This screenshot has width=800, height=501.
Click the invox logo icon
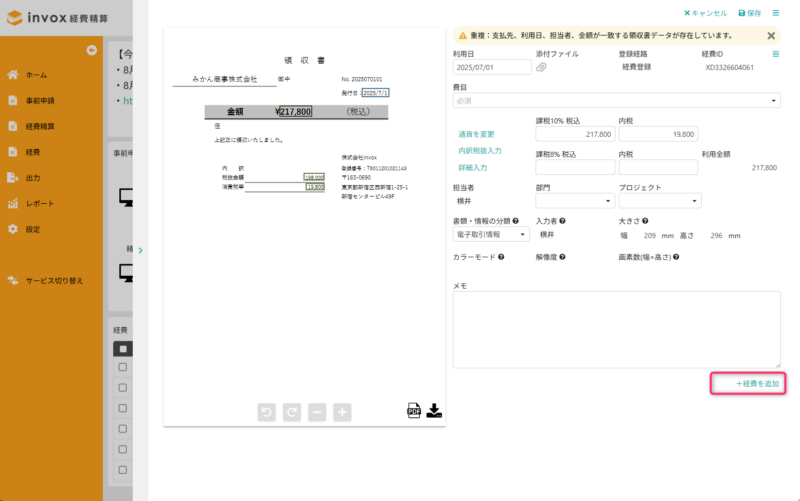14,18
